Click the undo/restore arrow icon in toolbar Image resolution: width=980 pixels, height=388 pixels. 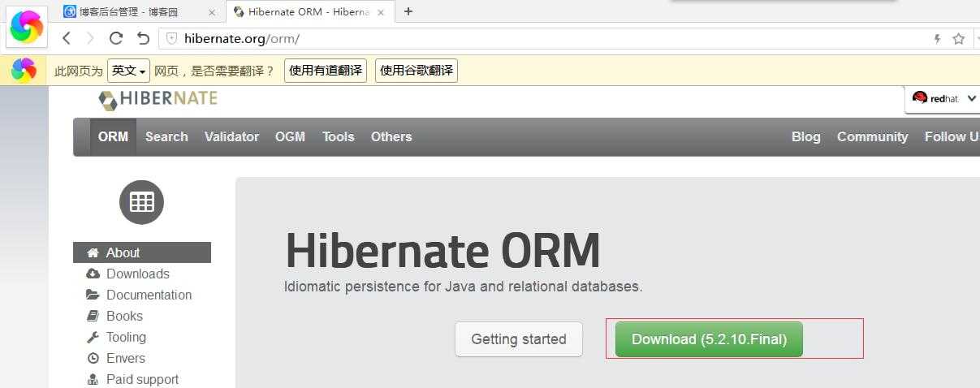pyautogui.click(x=143, y=38)
